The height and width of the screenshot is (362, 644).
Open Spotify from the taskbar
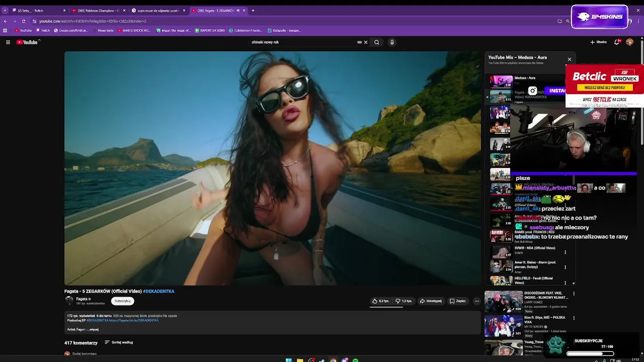355,360
